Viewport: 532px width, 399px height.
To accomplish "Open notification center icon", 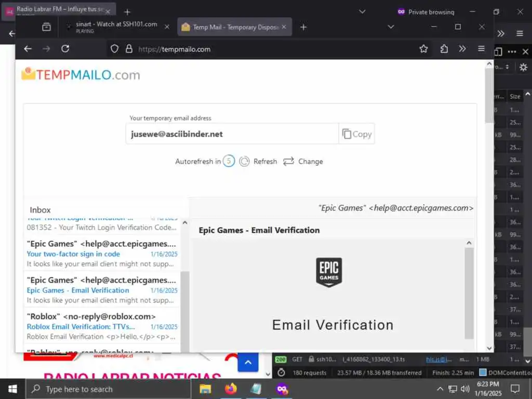I will click(515, 389).
